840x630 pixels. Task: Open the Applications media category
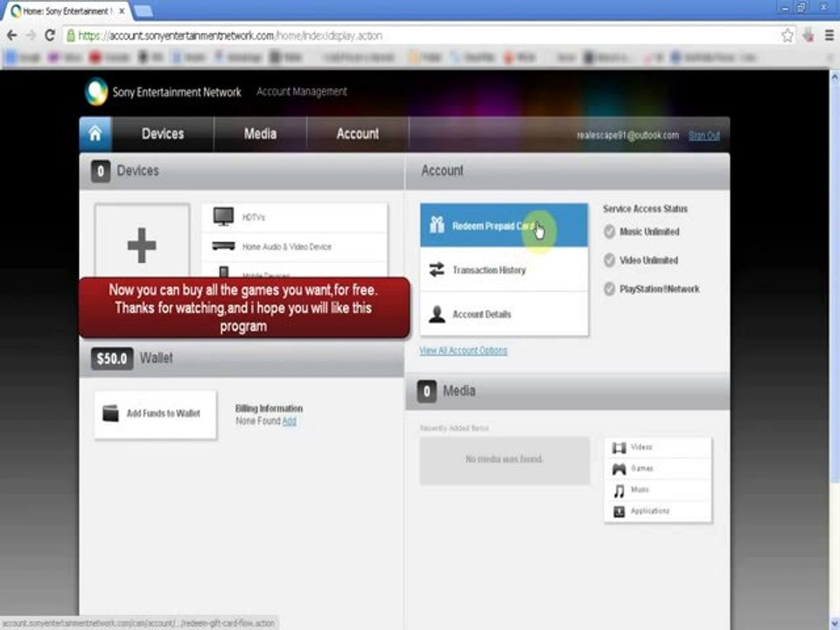pos(658,511)
